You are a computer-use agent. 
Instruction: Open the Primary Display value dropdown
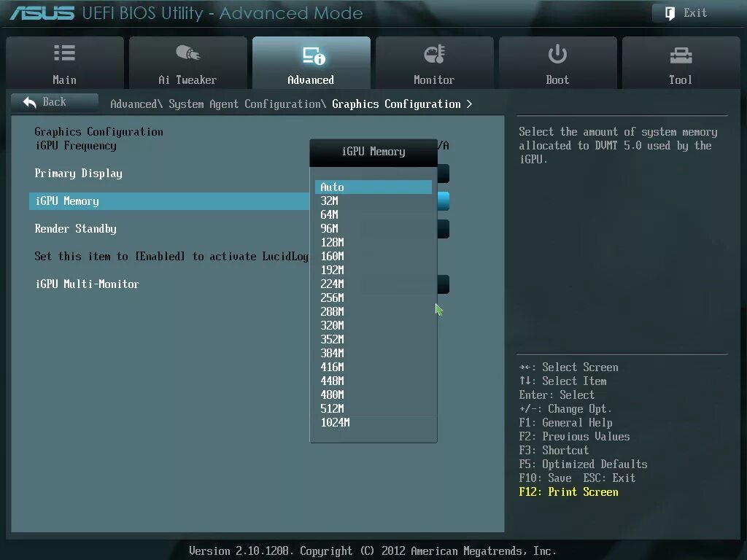(x=443, y=174)
